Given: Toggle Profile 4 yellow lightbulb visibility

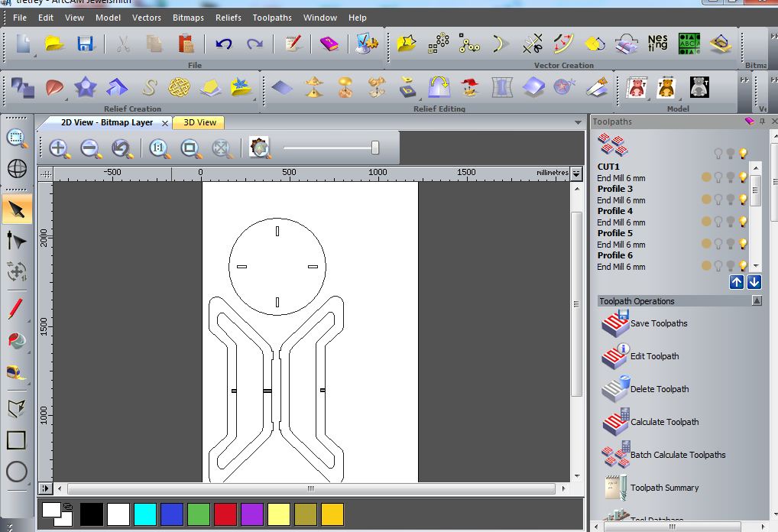Looking at the screenshot, I should tap(743, 222).
